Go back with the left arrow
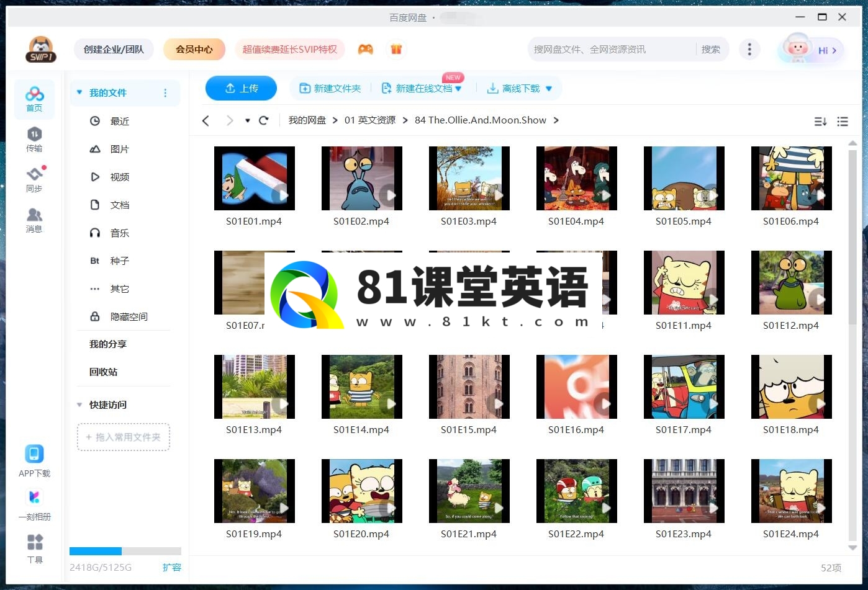This screenshot has height=590, width=868. [x=206, y=120]
